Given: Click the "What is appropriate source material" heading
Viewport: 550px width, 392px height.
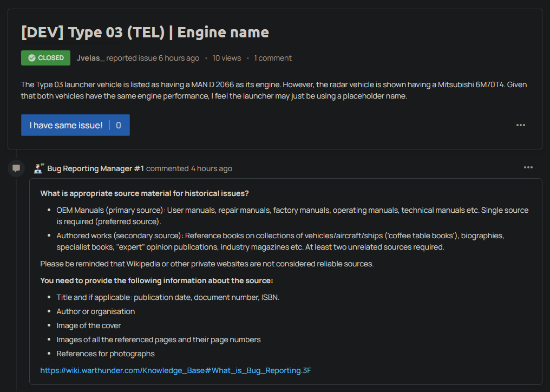Looking at the screenshot, I should (x=144, y=193).
